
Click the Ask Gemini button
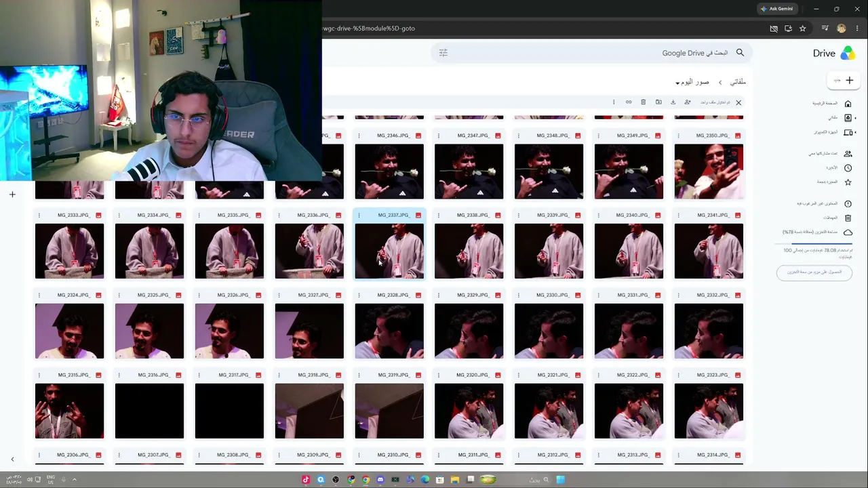pos(776,9)
